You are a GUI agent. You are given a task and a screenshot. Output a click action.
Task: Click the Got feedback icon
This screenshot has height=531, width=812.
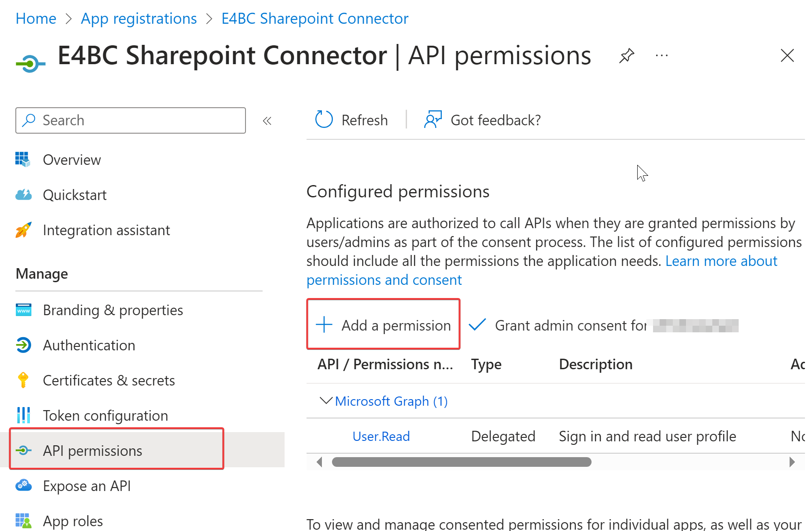[433, 120]
